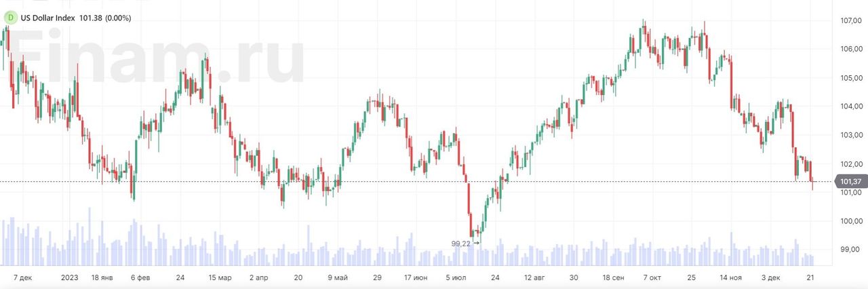
Task: Click the green D interval icon
Action: [x=9, y=18]
